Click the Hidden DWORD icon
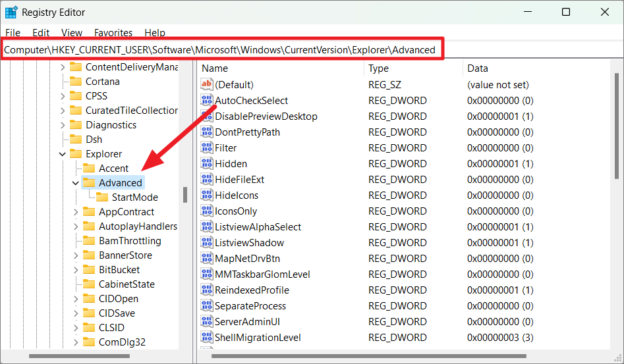This screenshot has width=624, height=364. [206, 163]
